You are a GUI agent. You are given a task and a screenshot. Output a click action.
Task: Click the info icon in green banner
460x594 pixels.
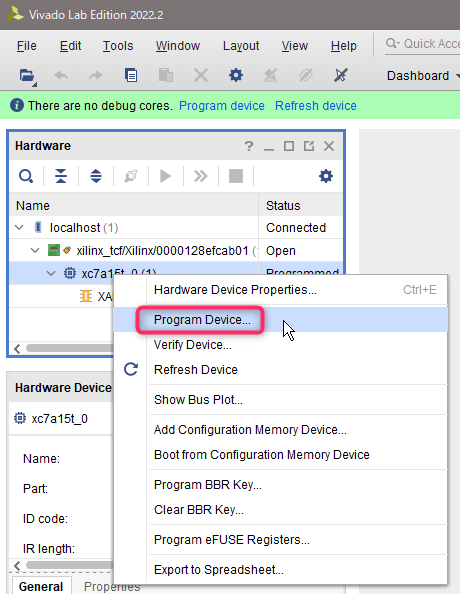(17, 105)
